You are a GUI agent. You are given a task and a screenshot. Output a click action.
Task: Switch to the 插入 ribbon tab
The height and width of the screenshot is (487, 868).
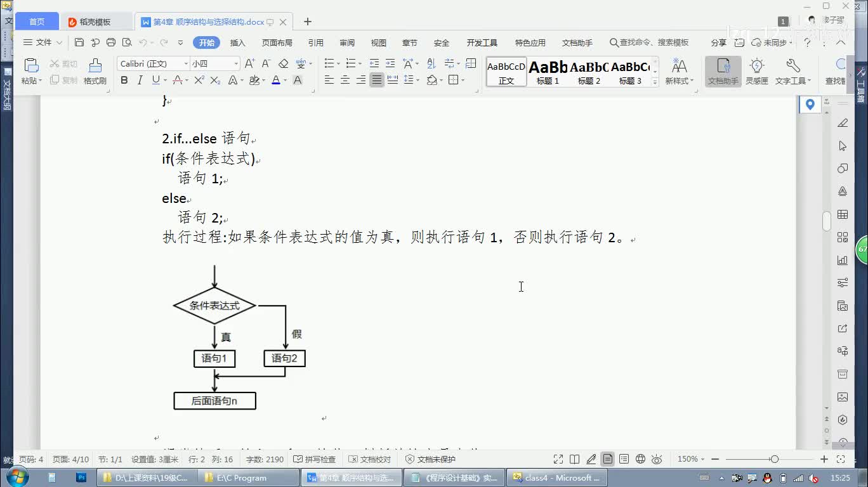tap(237, 42)
